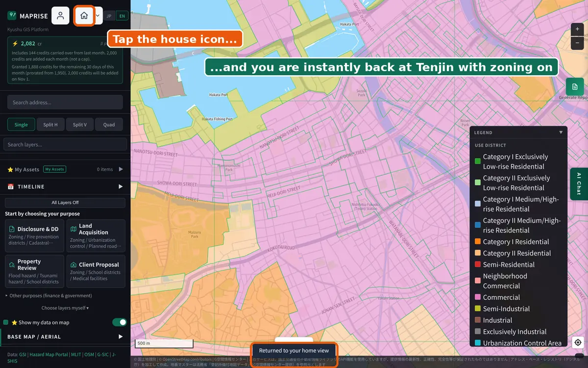Image resolution: width=588 pixels, height=368 pixels.
Task: Click the star icon beside My Assets
Action: 10,169
